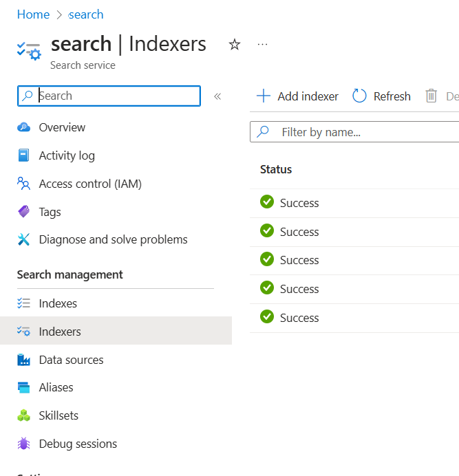Go to the Home breadcrumb link
459x476 pixels.
33,14
